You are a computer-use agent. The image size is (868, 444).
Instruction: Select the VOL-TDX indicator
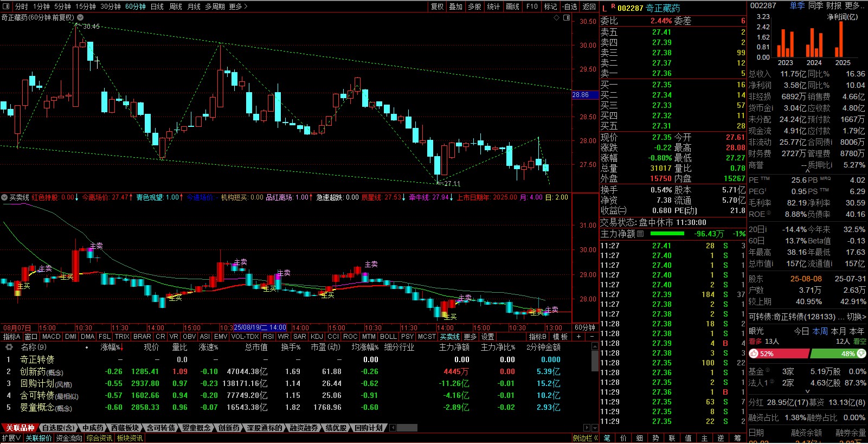point(245,337)
